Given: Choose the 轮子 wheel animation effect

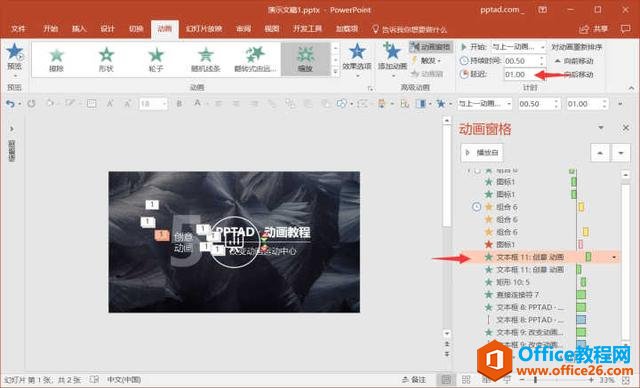Looking at the screenshot, I should 156,60.
